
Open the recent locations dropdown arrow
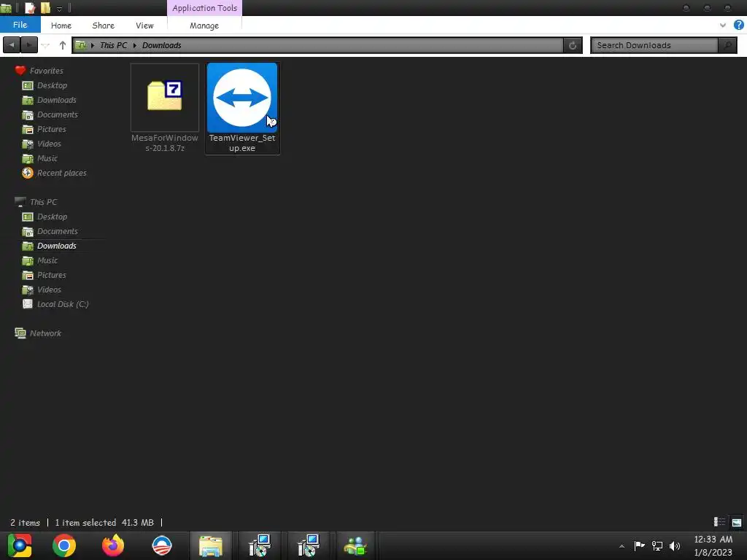click(46, 45)
